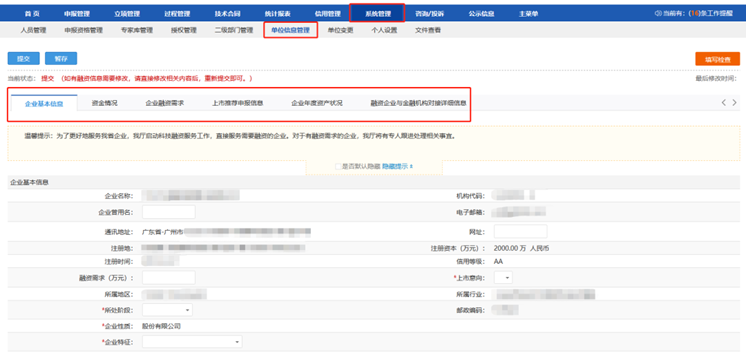Image resolution: width=746 pixels, height=364 pixels.
Task: Open the 信用管理 menu
Action: pos(328,14)
